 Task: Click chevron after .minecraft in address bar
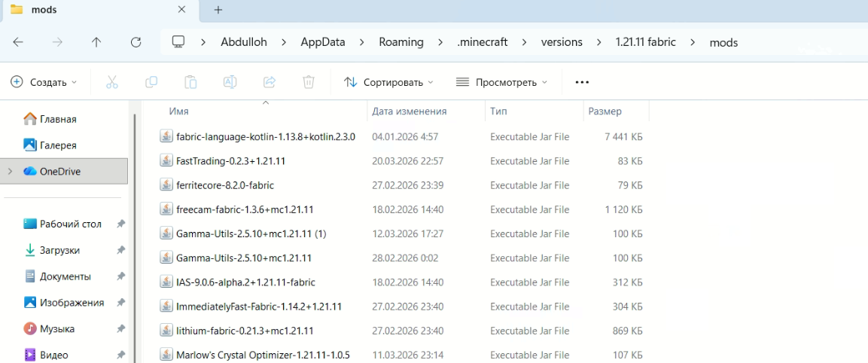click(x=524, y=42)
